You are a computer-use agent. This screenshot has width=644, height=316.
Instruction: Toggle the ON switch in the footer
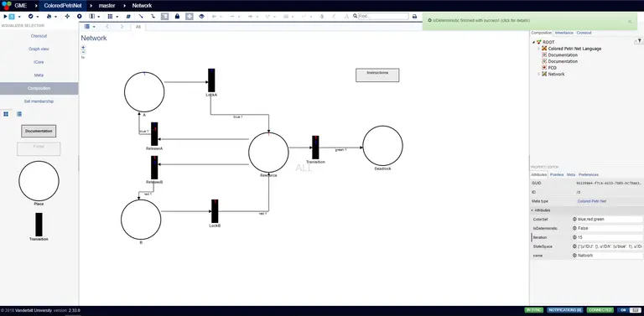[x=624, y=310]
